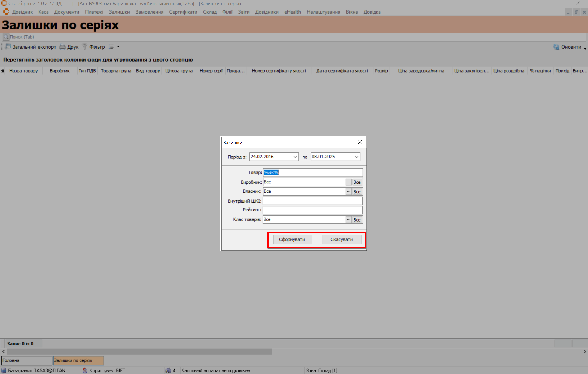
Task: Expand the period start date dropdown
Action: (x=295, y=157)
